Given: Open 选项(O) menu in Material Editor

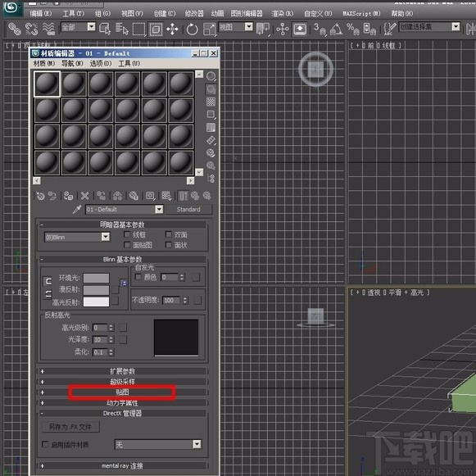Looking at the screenshot, I should click(x=101, y=63).
